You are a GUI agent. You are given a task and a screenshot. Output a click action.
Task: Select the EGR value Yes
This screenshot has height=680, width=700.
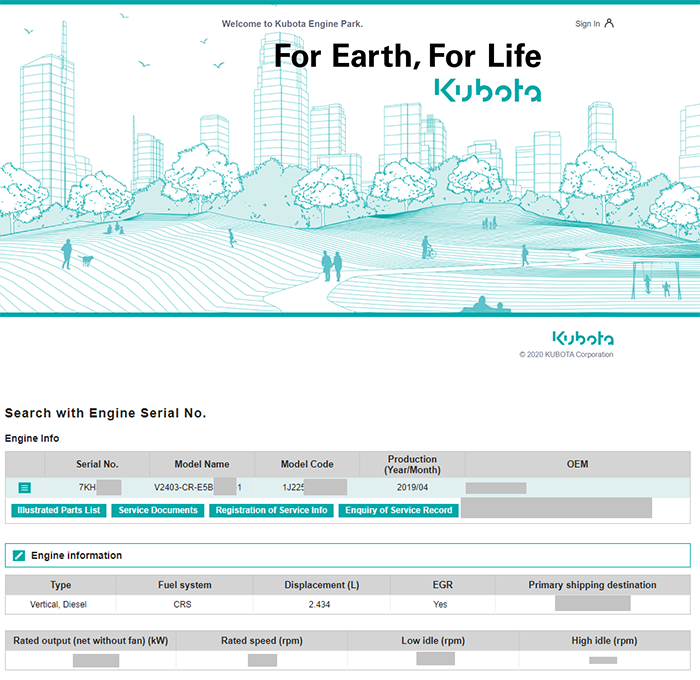(x=440, y=605)
